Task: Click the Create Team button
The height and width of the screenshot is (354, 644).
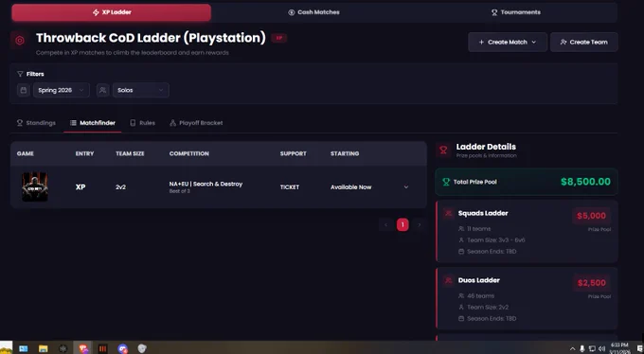Action: (x=583, y=42)
